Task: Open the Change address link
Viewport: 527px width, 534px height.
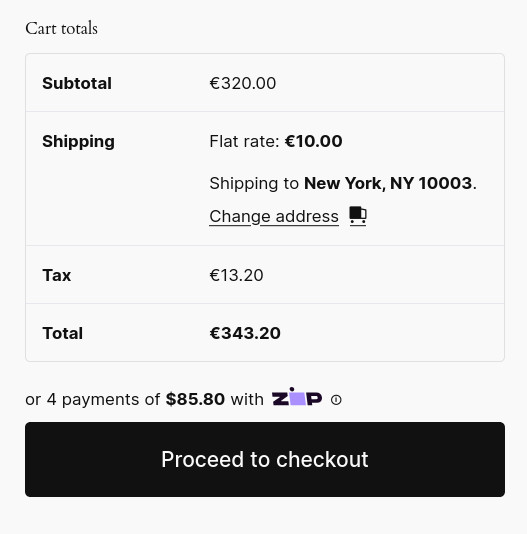Action: coord(274,216)
